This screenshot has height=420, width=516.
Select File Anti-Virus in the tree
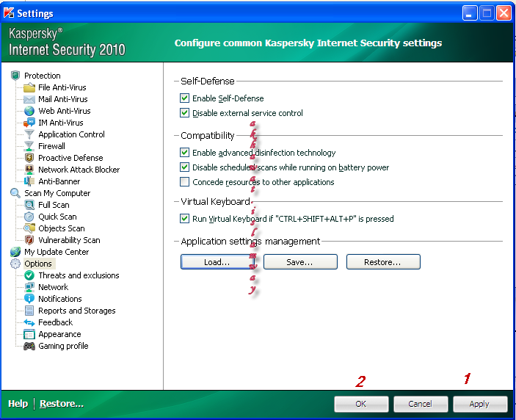(x=62, y=87)
